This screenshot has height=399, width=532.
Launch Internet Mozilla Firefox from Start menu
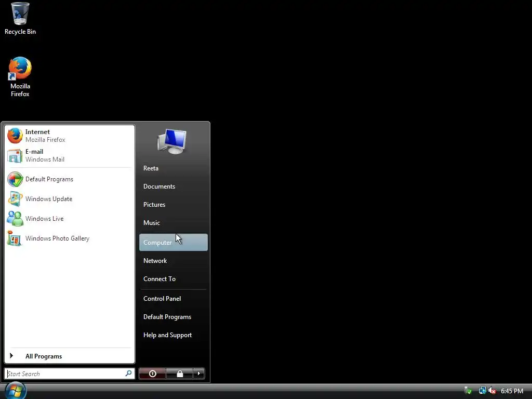69,136
